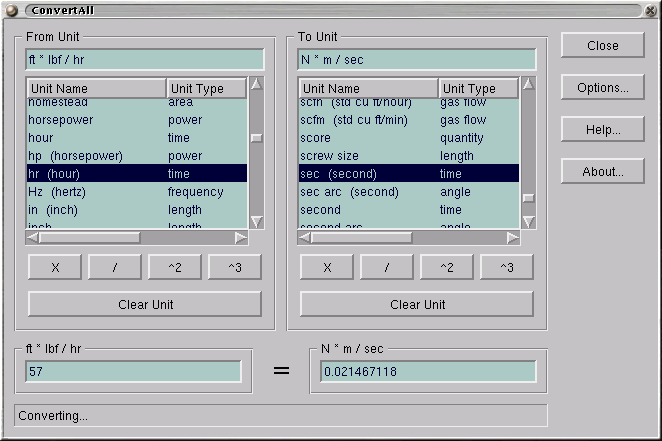The height and width of the screenshot is (441, 662).
Task: Select screw size in the To list
Action: click(409, 156)
